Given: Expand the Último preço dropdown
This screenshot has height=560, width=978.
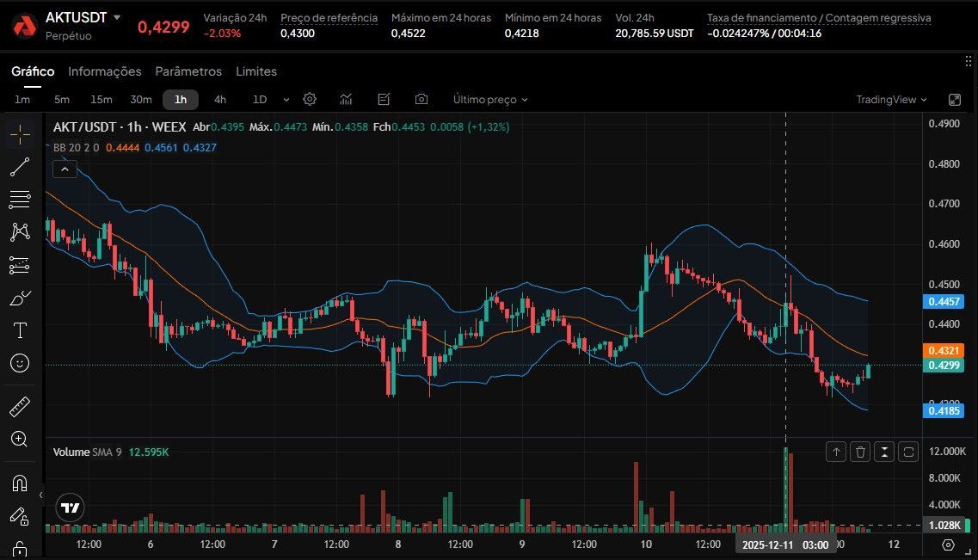Looking at the screenshot, I should pyautogui.click(x=490, y=99).
